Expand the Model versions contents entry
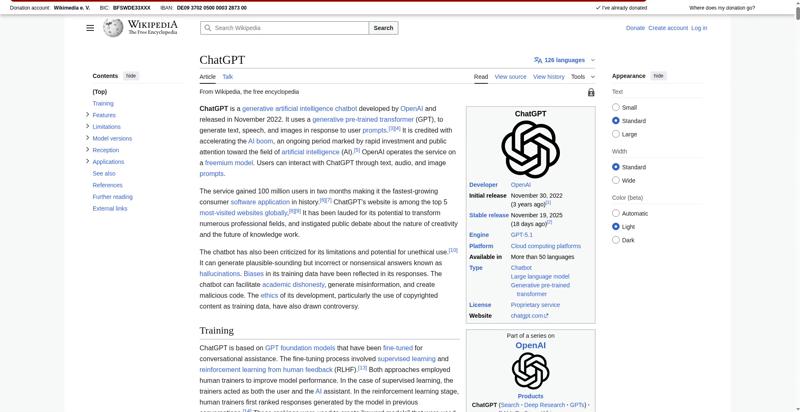The height and width of the screenshot is (412, 800). tap(88, 138)
